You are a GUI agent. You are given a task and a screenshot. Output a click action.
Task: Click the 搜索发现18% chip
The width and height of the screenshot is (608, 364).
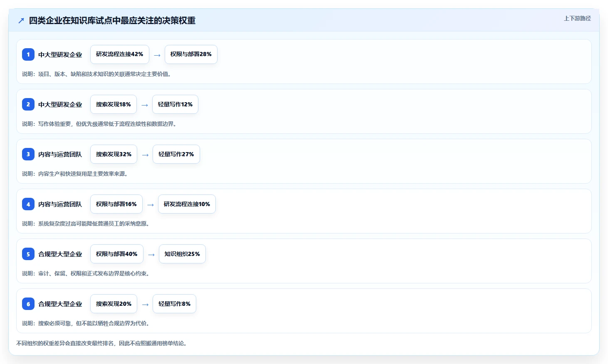tap(114, 104)
